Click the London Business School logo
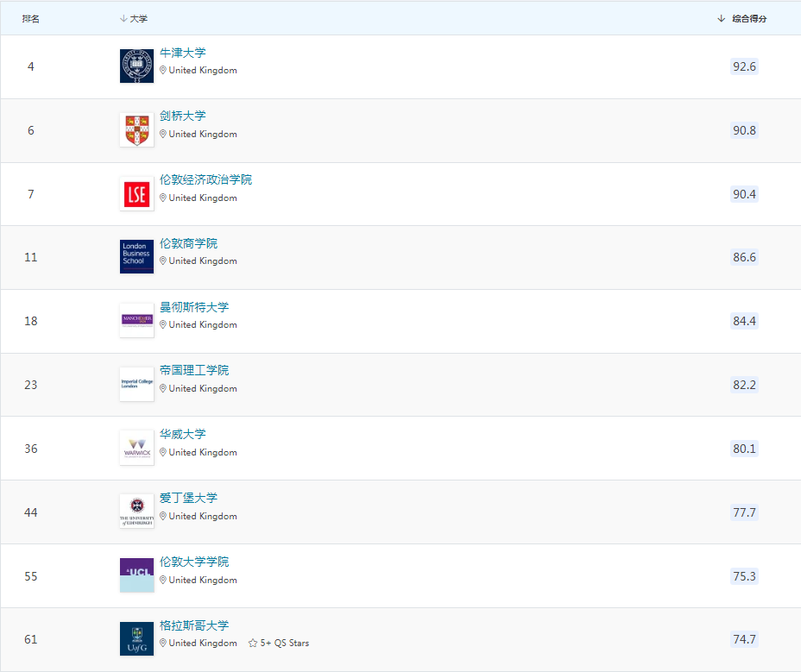 (136, 257)
